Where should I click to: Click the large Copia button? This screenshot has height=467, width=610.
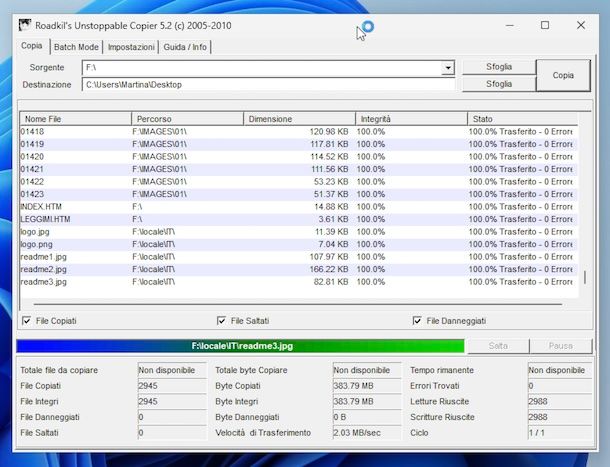(563, 75)
